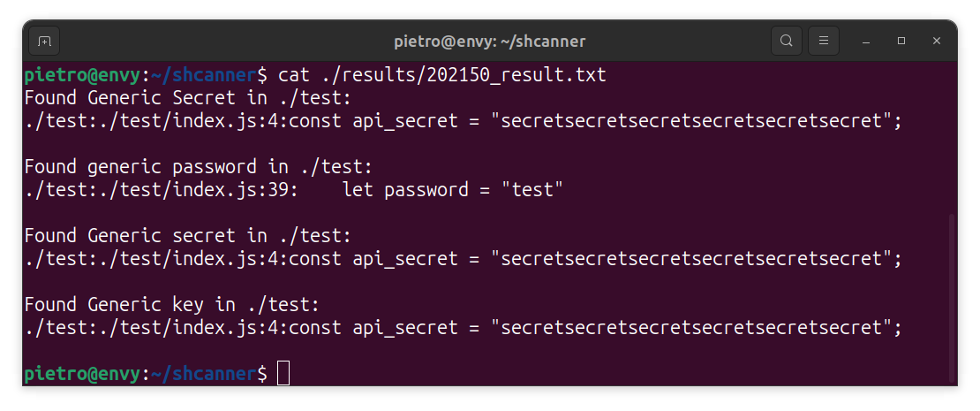Open the hamburger menu in the title bar
The image size is (980, 411).
point(823,41)
